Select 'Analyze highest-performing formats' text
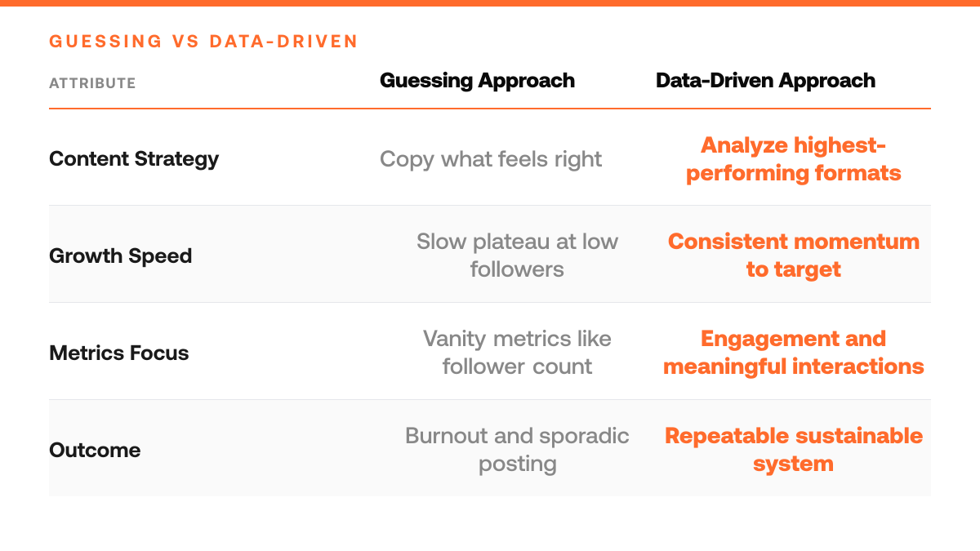Image resolution: width=980 pixels, height=551 pixels. pos(793,159)
